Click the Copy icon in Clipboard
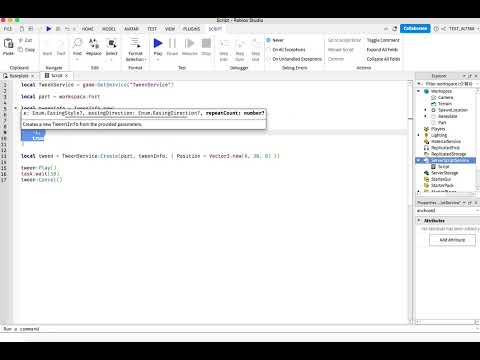The image size is (480, 360). click(x=21, y=50)
